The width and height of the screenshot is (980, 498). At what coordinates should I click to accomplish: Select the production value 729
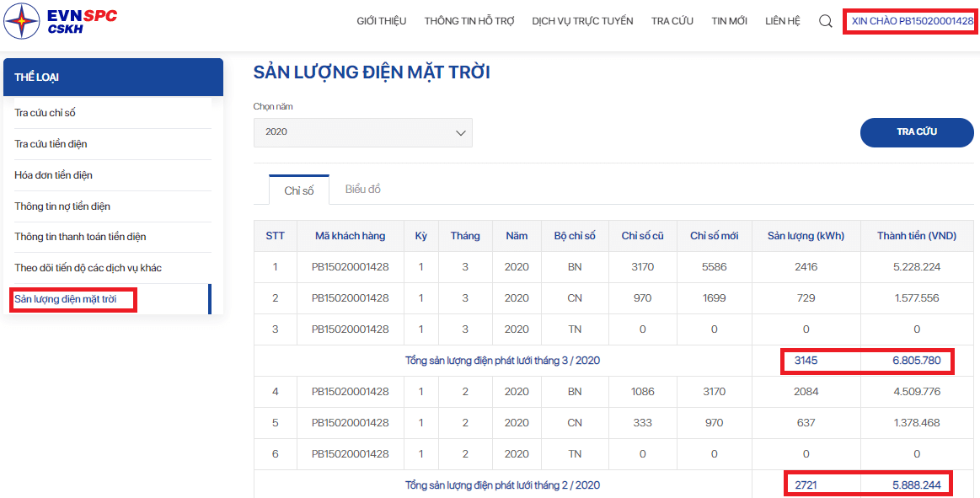click(x=806, y=298)
